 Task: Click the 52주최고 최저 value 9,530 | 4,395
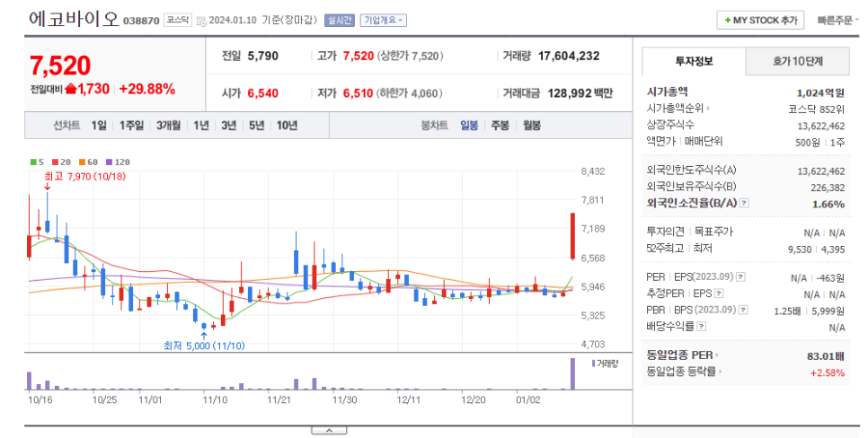[817, 250]
